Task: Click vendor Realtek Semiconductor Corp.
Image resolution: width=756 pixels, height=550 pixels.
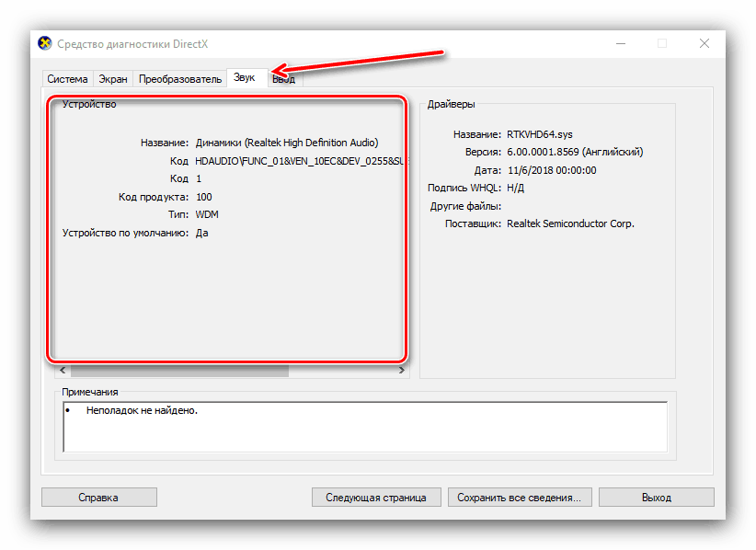Action: (x=570, y=224)
